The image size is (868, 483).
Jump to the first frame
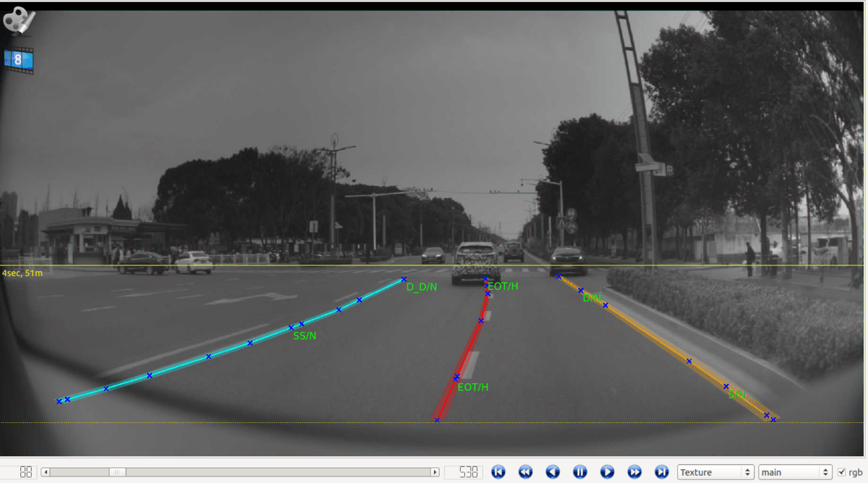coord(498,471)
